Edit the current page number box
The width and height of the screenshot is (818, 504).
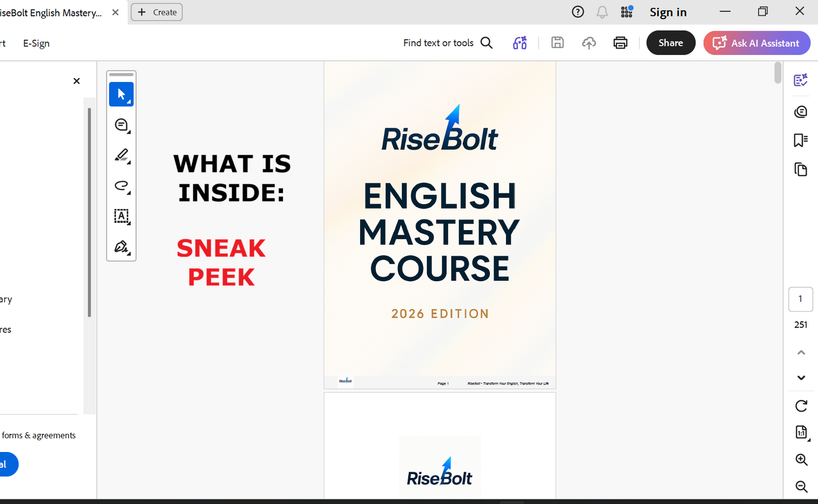(800, 299)
